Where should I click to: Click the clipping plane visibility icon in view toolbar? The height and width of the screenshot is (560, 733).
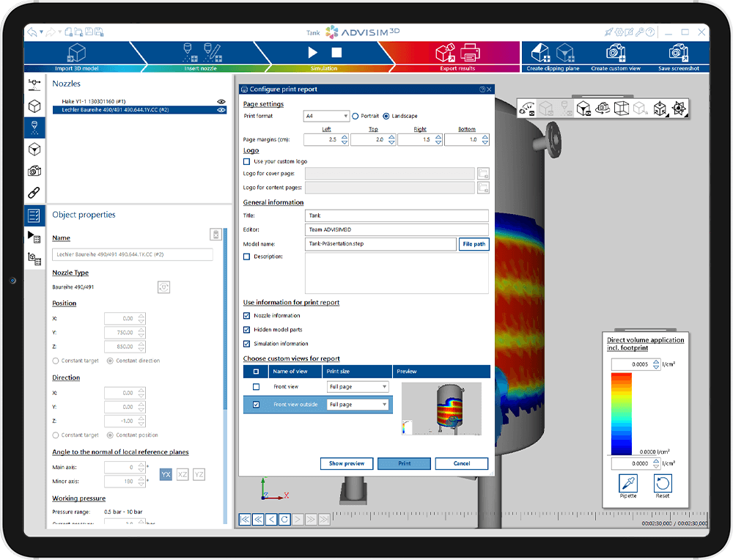[x=583, y=108]
